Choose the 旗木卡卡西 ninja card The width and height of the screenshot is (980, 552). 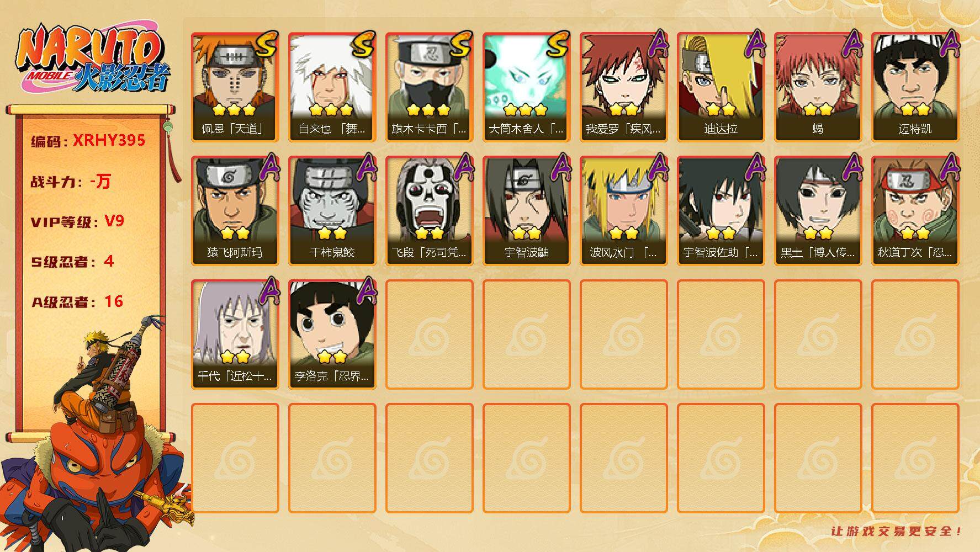(x=429, y=87)
